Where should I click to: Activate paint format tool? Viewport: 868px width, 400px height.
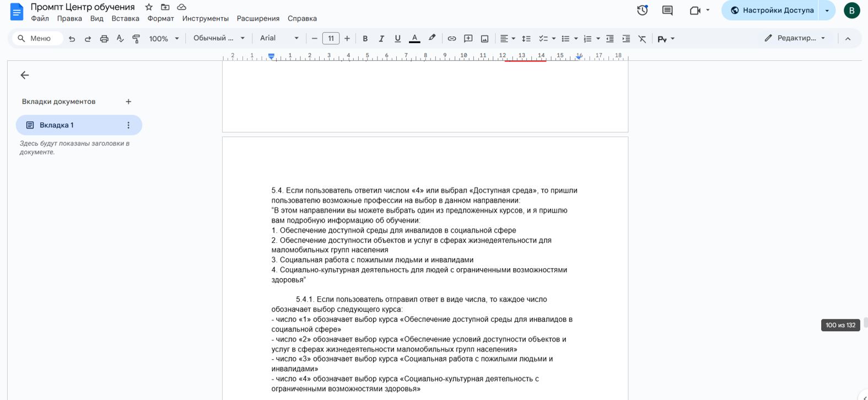point(136,39)
